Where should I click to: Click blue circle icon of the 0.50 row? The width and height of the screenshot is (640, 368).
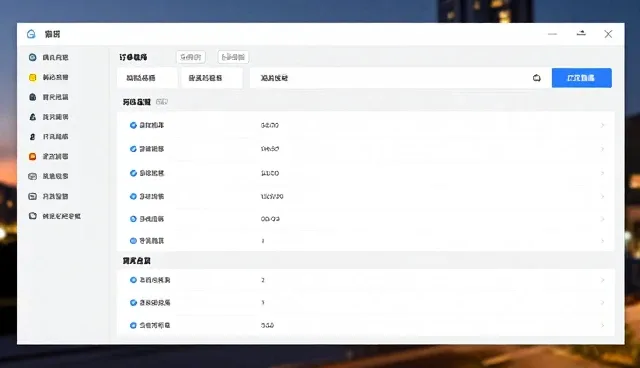coord(133,326)
